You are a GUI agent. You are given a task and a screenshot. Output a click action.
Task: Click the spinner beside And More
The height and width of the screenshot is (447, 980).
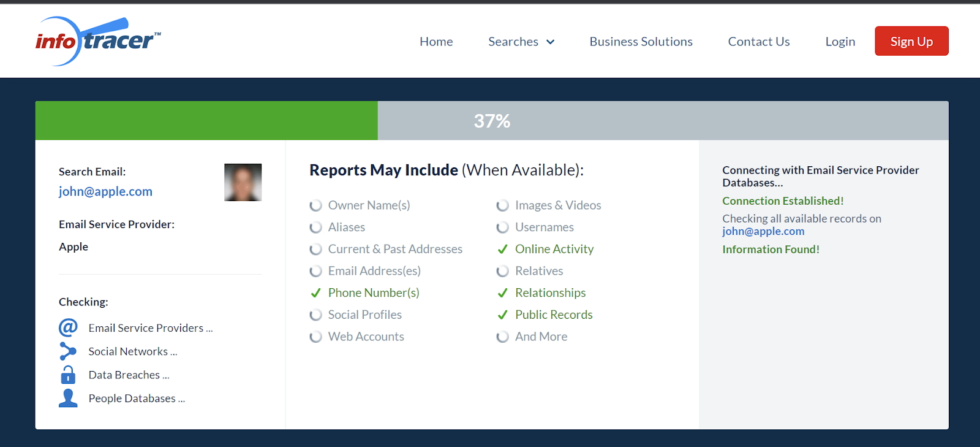pos(502,337)
